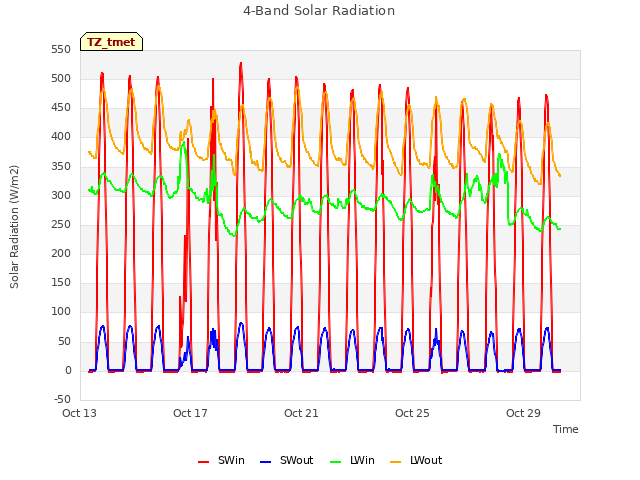Click the 400 y-axis tick label
The height and width of the screenshot is (480, 640).
tap(61, 137)
